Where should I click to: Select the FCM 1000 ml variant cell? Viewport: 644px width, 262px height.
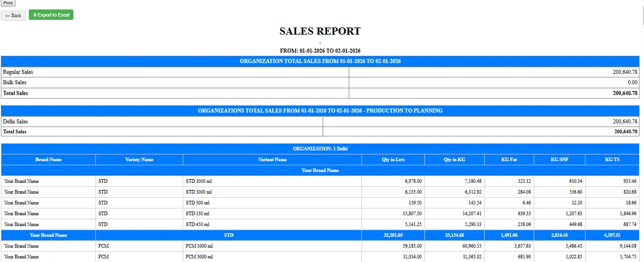coord(272,246)
